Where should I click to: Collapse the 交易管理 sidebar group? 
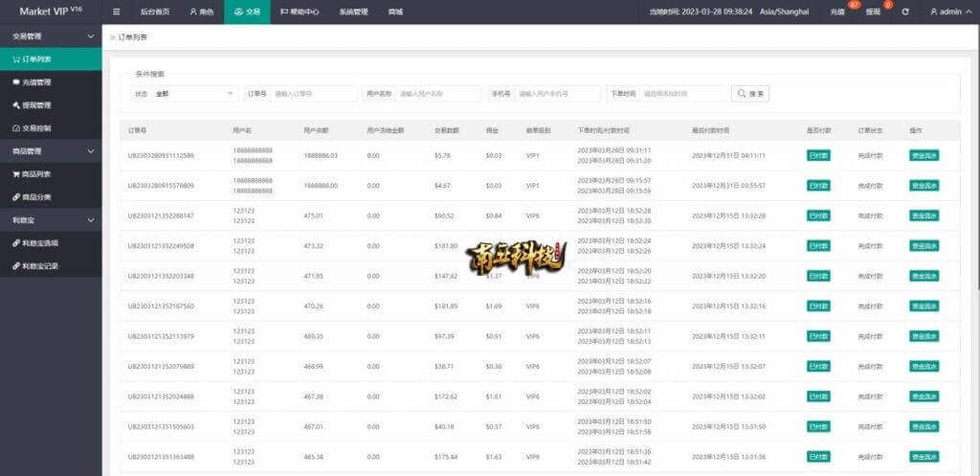click(50, 35)
